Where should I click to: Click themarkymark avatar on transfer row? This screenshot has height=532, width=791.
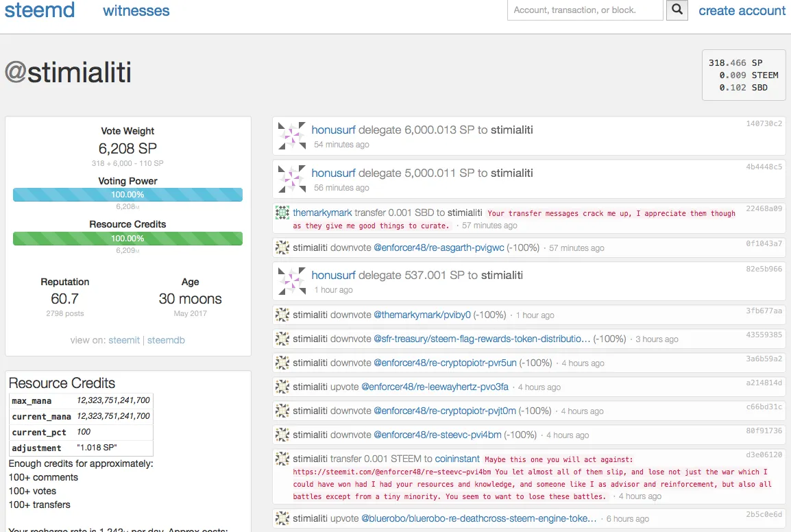[x=282, y=213]
